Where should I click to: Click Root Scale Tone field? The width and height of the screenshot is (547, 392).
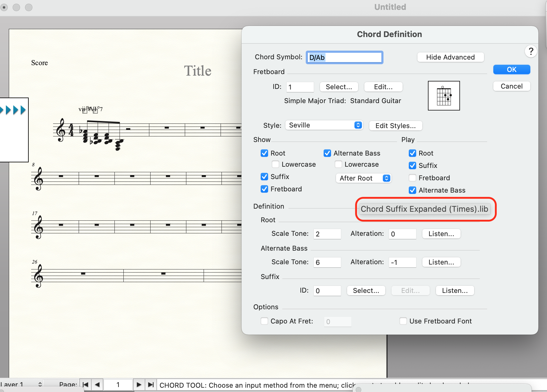pos(327,234)
